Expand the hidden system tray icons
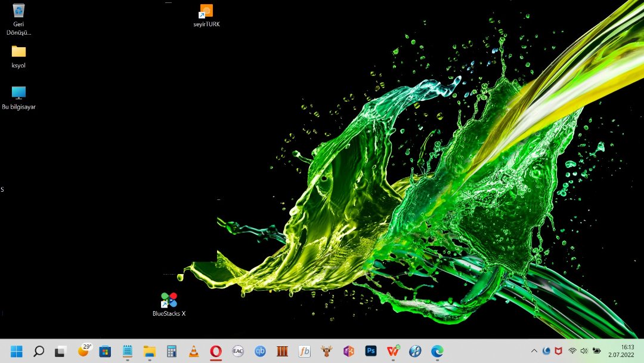Image resolution: width=644 pixels, height=363 pixels. (534, 351)
